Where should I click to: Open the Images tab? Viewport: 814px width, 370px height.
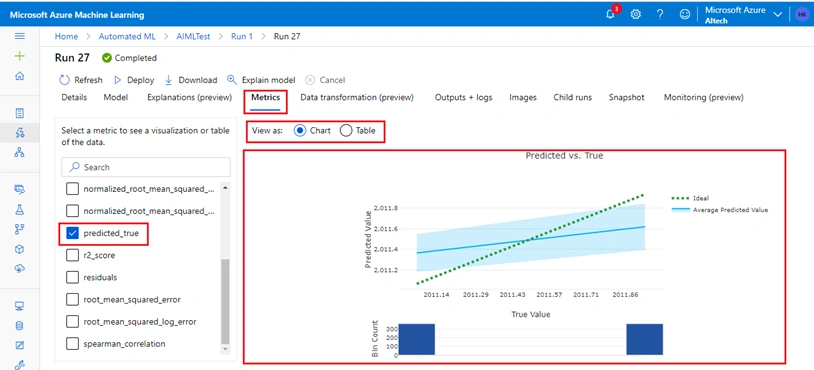point(523,97)
